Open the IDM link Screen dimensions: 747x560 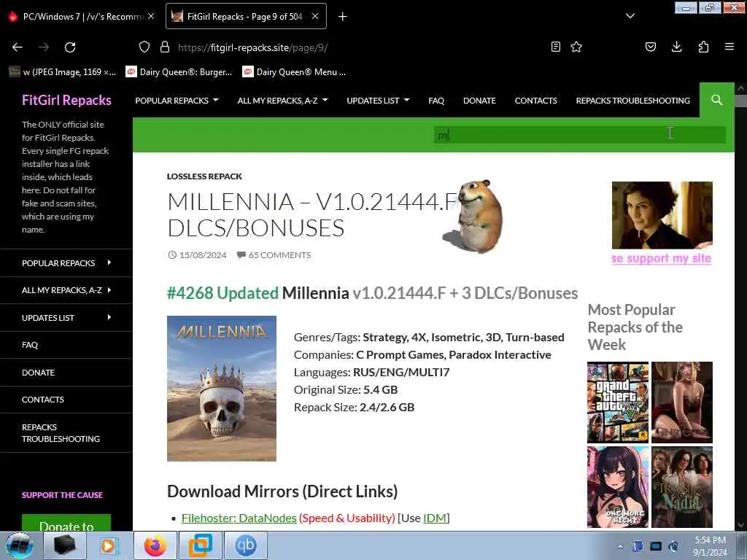coord(435,518)
